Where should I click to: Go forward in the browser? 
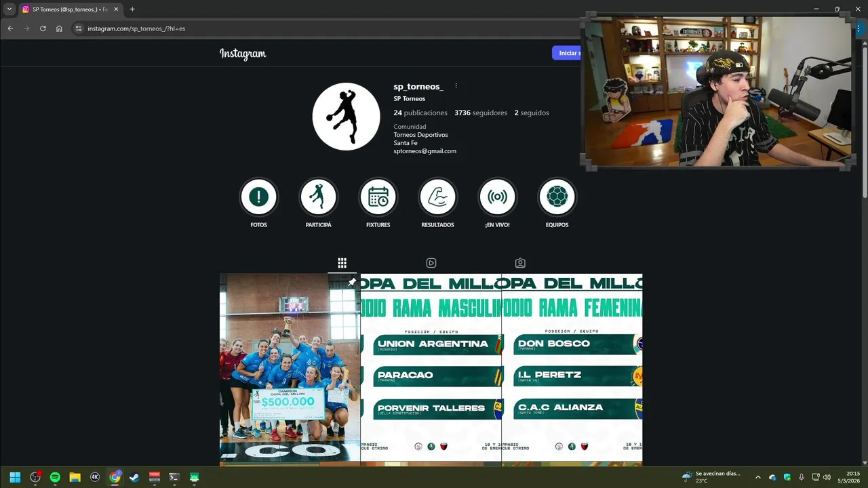click(26, 28)
